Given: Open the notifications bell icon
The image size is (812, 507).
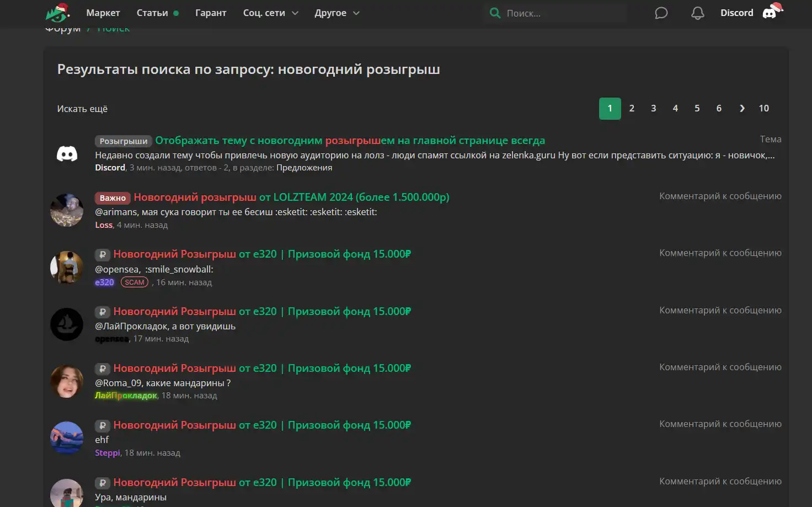Looking at the screenshot, I should 698,13.
